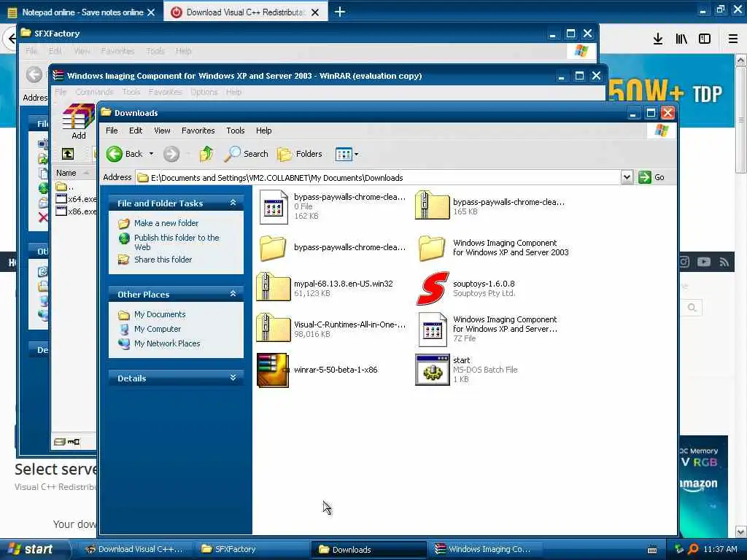The width and height of the screenshot is (747, 560).
Task: Open the Back button history dropdown arrow
Action: click(151, 154)
